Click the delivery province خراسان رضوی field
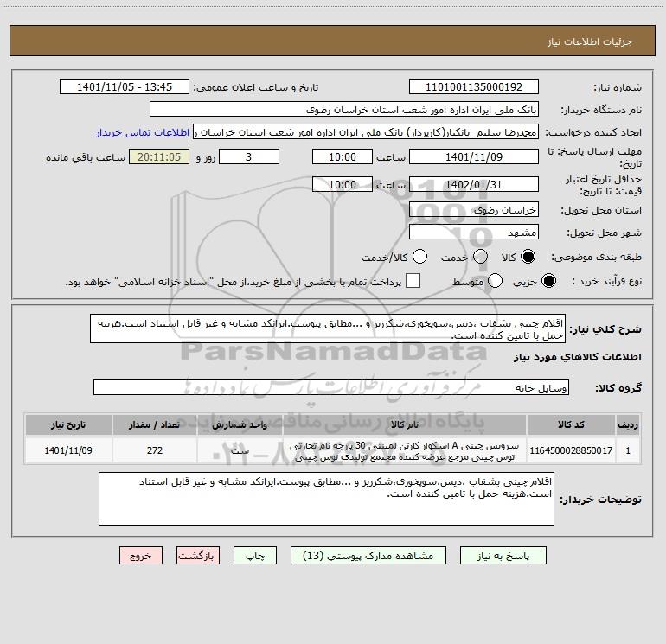The width and height of the screenshot is (666, 644). point(474,210)
